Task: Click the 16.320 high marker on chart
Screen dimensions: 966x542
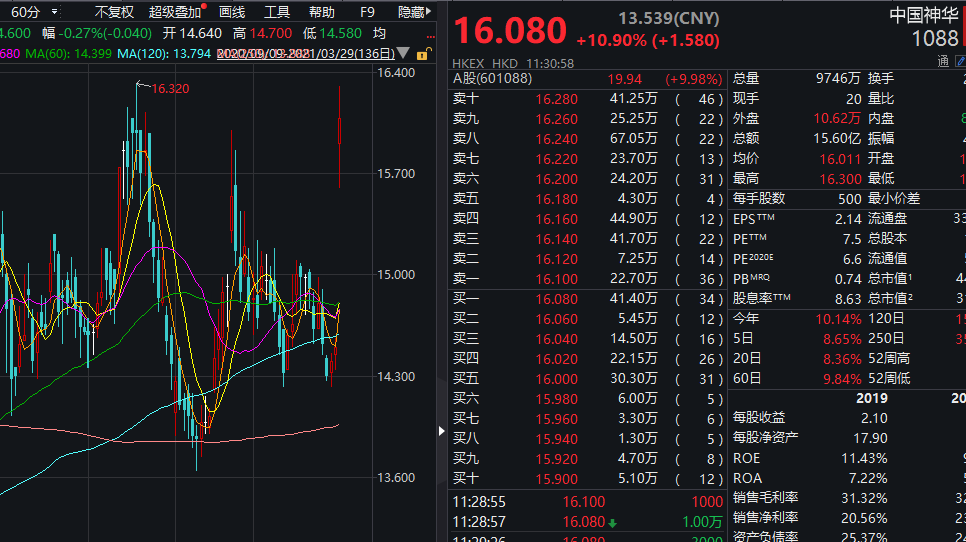Action: tap(170, 89)
